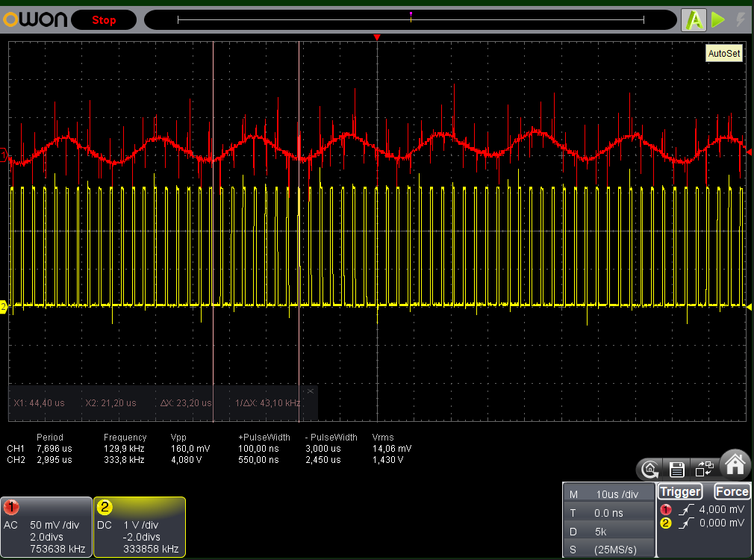The width and height of the screenshot is (754, 560).
Task: Select the channel 2 yellow badge
Action: [x=105, y=507]
